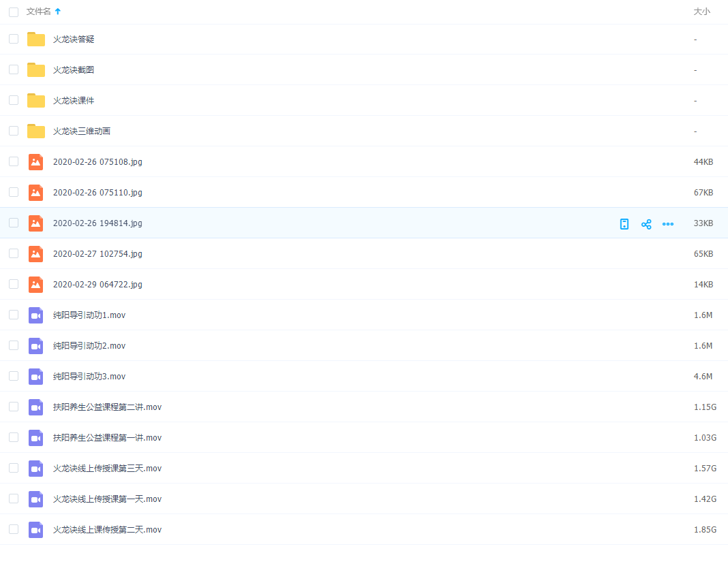Toggle the select-all checkbox in header

click(14, 12)
